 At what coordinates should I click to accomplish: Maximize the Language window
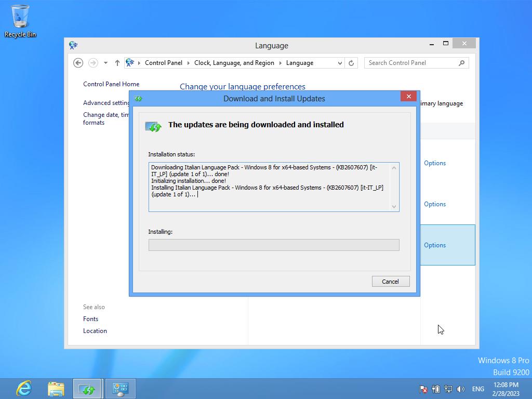point(446,44)
